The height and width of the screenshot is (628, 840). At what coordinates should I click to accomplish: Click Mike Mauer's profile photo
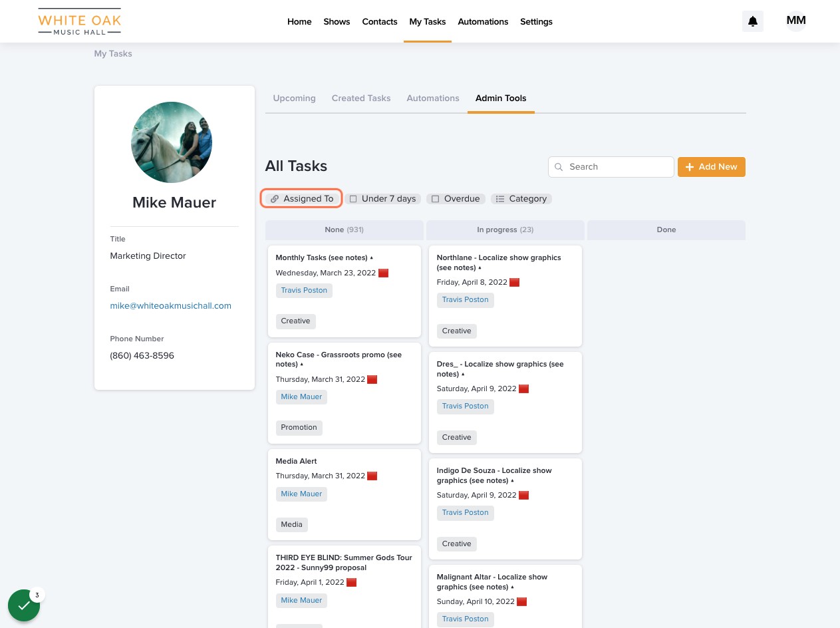point(172,142)
